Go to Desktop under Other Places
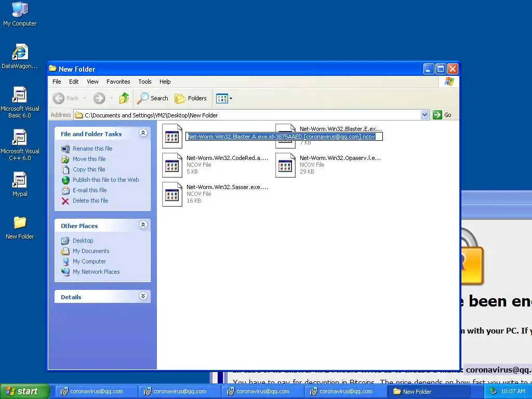The width and height of the screenshot is (532, 399). click(83, 241)
